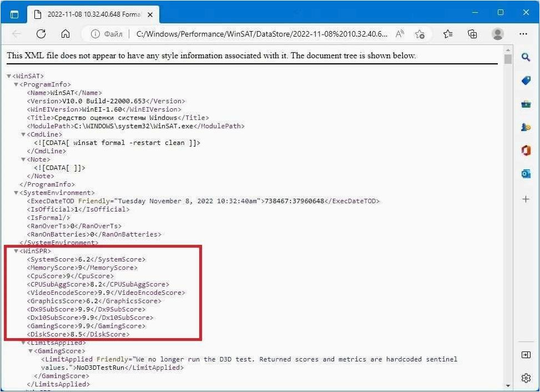540x392 pixels.
Task: Open sidebar Games icon
Action: pyautogui.click(x=526, y=128)
